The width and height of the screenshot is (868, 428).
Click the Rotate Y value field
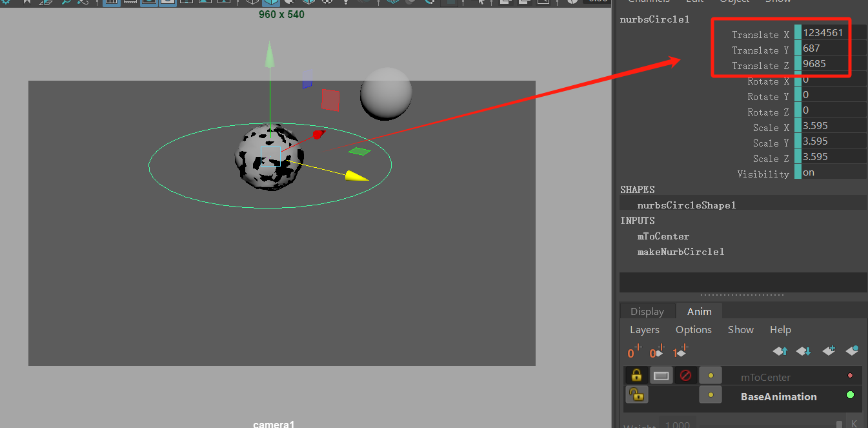coord(834,95)
